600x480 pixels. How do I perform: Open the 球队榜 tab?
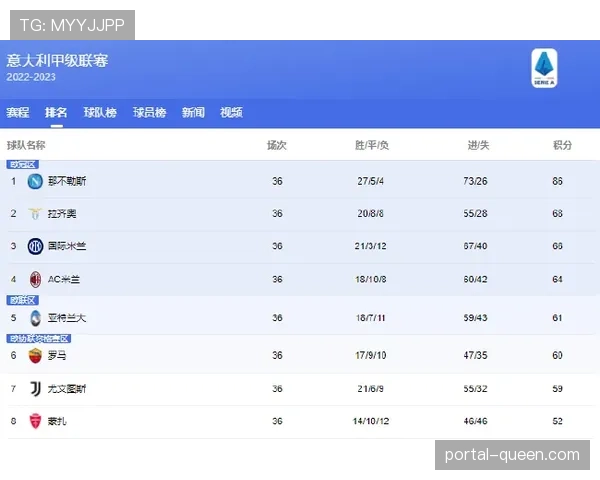click(x=100, y=113)
